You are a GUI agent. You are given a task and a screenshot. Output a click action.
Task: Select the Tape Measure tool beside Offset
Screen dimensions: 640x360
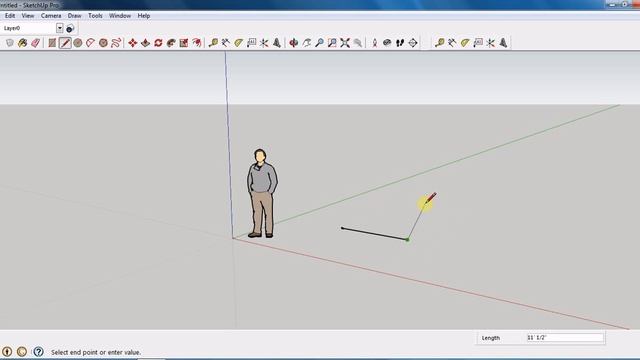click(213, 42)
